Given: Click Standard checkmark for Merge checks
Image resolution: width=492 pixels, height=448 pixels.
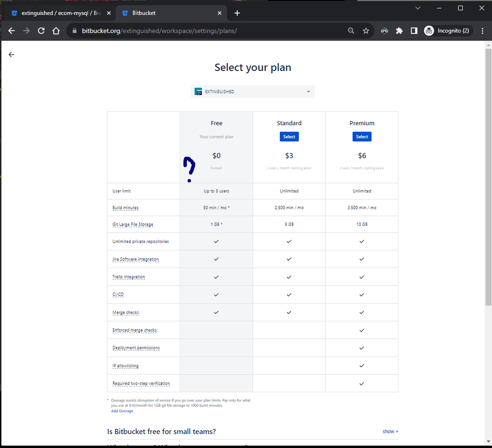Looking at the screenshot, I should pos(289,312).
